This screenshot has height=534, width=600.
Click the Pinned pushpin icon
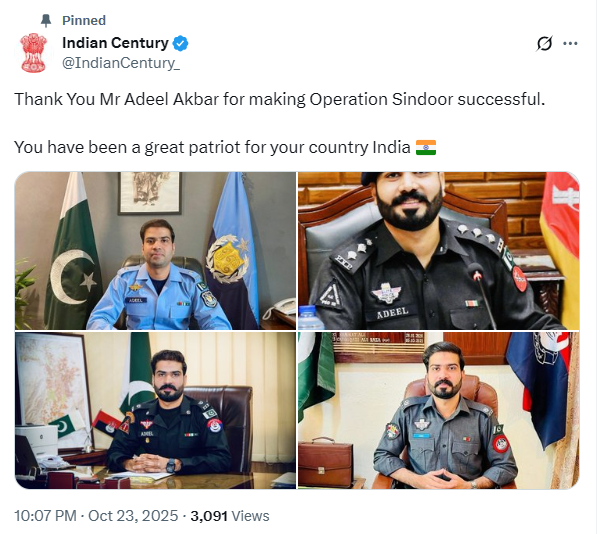[x=46, y=21]
